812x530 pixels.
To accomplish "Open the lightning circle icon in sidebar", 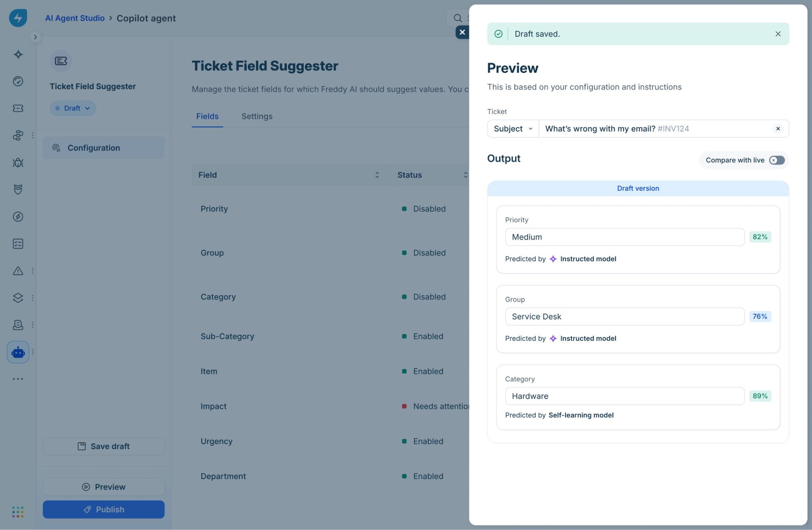I will (18, 217).
